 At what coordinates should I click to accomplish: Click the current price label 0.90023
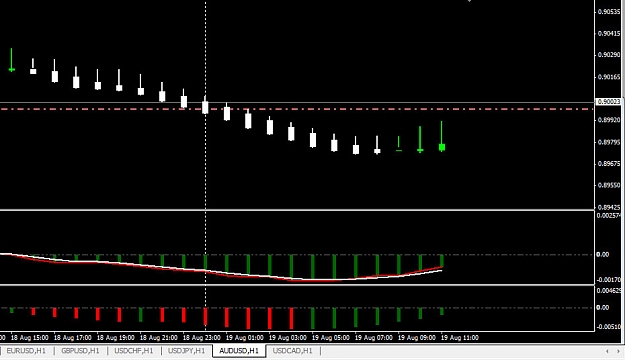[608, 102]
